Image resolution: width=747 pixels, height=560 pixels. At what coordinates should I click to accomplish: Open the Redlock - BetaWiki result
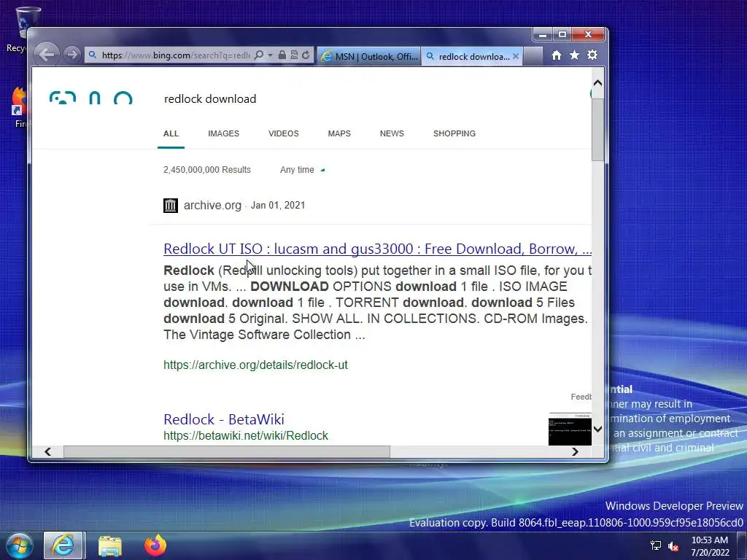tap(223, 419)
